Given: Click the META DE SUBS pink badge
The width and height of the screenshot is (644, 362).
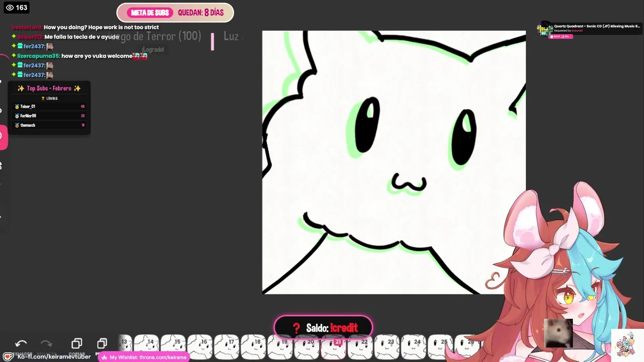Looking at the screenshot, I should point(149,13).
